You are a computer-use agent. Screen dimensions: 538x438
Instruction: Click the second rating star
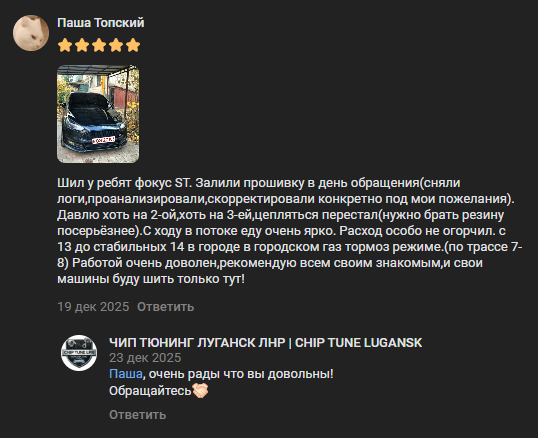click(x=82, y=45)
